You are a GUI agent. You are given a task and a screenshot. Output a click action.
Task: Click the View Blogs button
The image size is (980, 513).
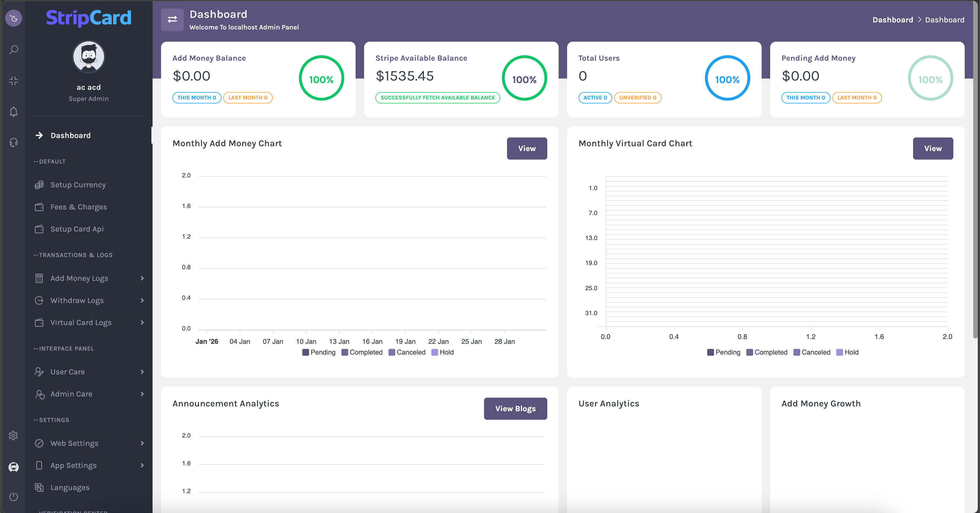tap(515, 408)
